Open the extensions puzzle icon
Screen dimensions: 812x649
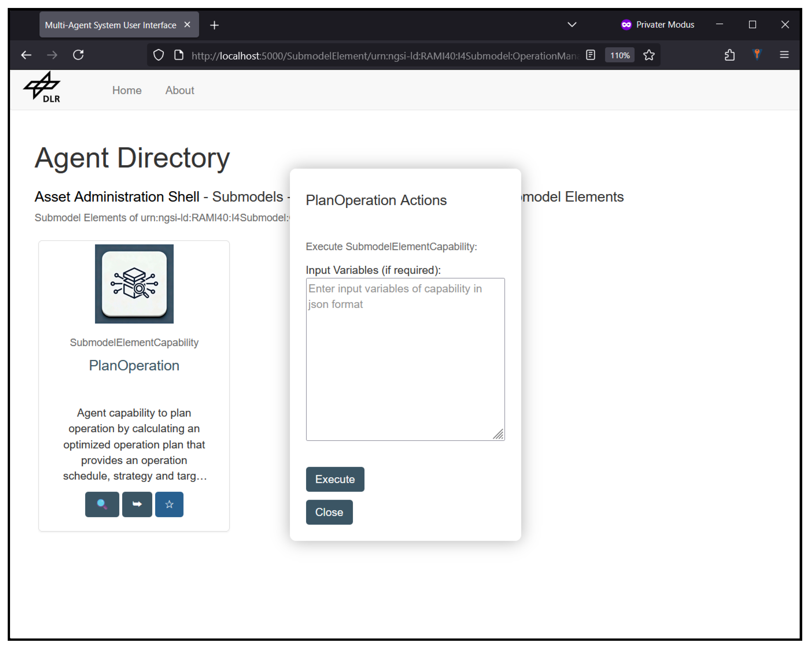point(729,55)
